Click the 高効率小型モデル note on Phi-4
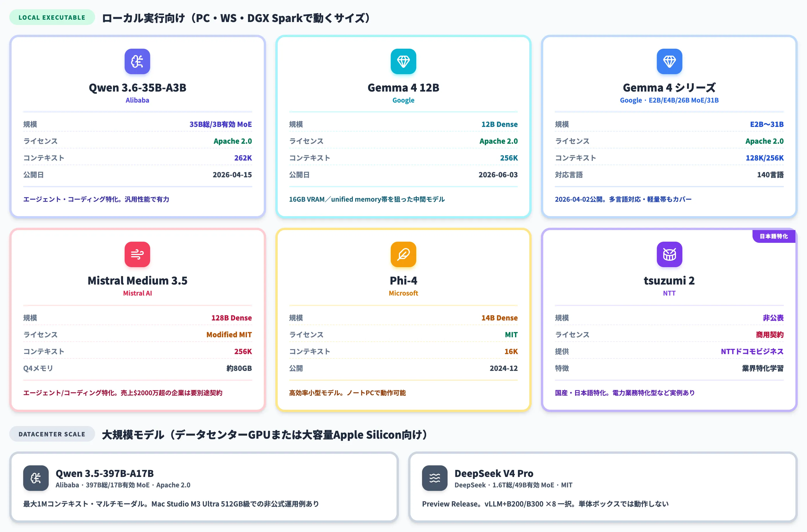Screen dimensions: 807x532 347,393
